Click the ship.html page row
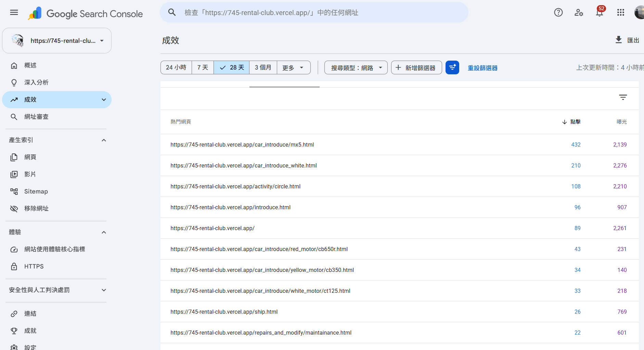The image size is (644, 350). point(399,312)
